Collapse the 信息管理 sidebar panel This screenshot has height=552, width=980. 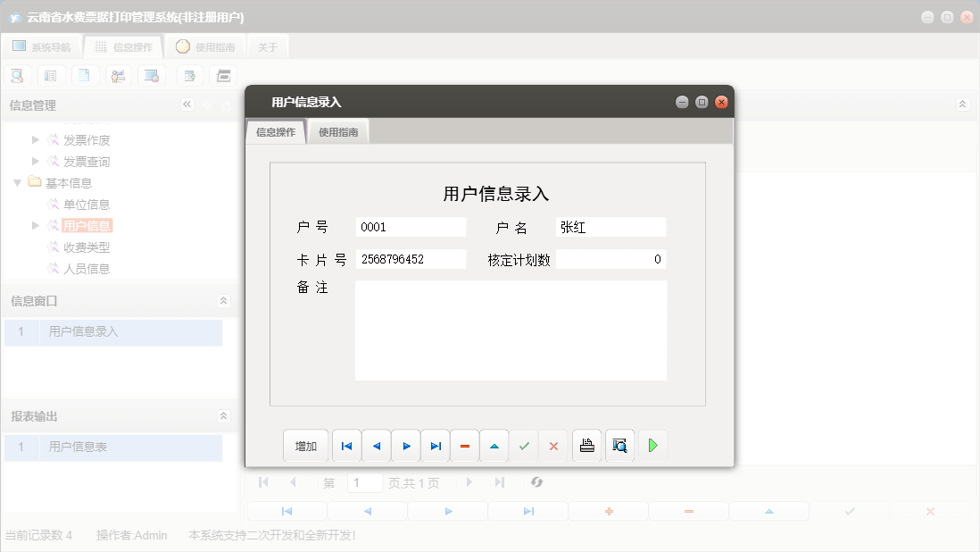(x=187, y=104)
